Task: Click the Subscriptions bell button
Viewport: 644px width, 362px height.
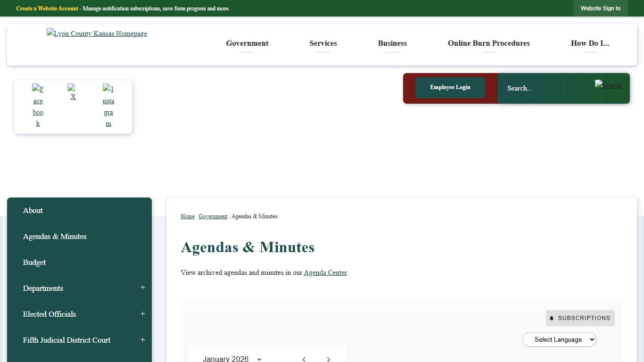Action: 580,318
